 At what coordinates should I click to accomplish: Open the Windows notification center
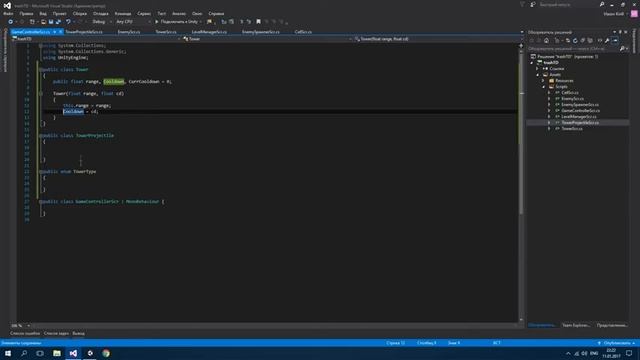click(x=629, y=353)
